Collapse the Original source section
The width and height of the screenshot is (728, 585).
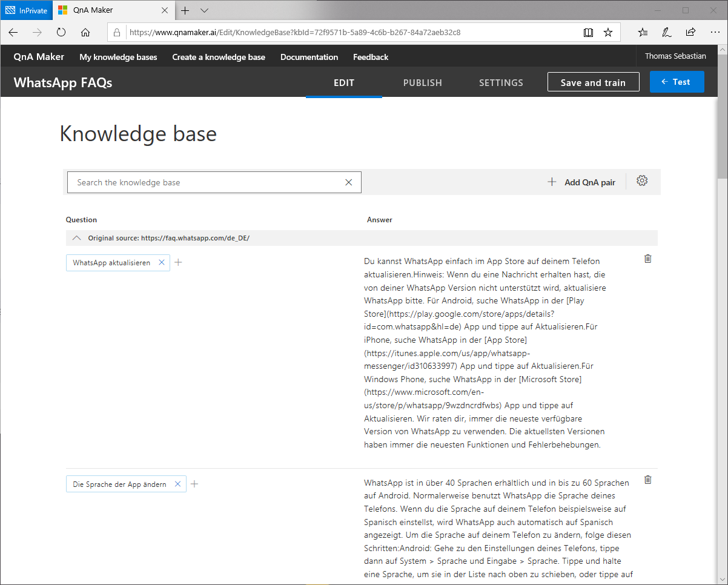(x=76, y=238)
